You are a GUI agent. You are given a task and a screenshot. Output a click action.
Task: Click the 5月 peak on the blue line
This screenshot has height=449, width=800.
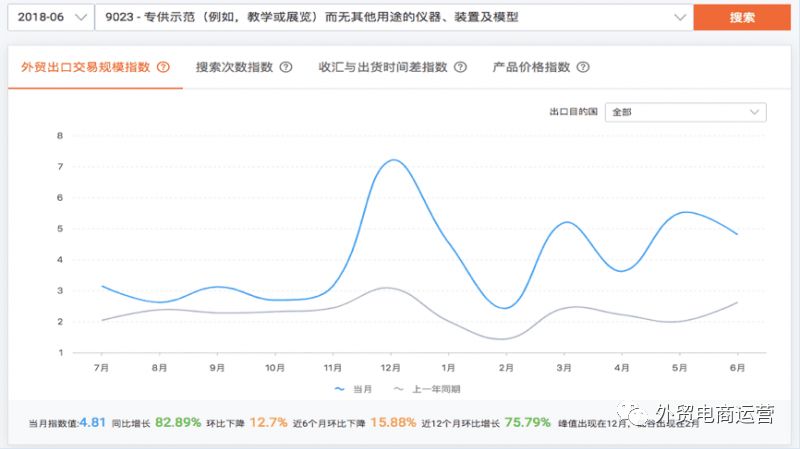tap(686, 212)
